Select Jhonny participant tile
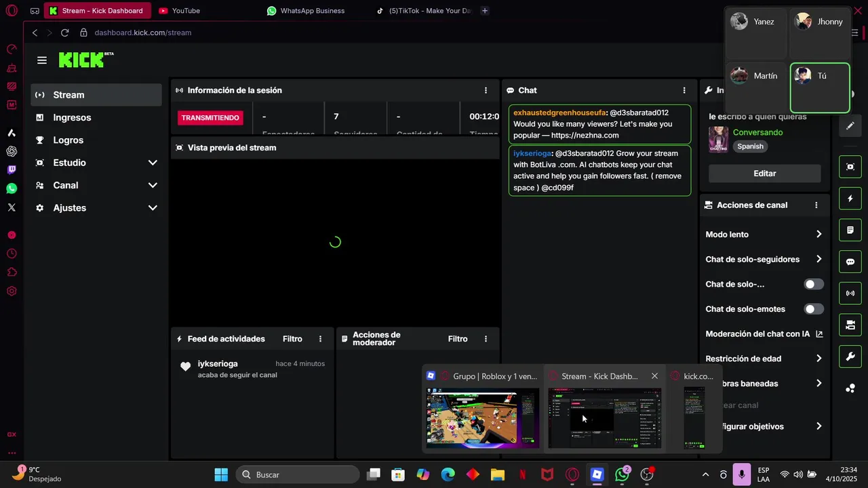This screenshot has width=868, height=488. [x=819, y=34]
